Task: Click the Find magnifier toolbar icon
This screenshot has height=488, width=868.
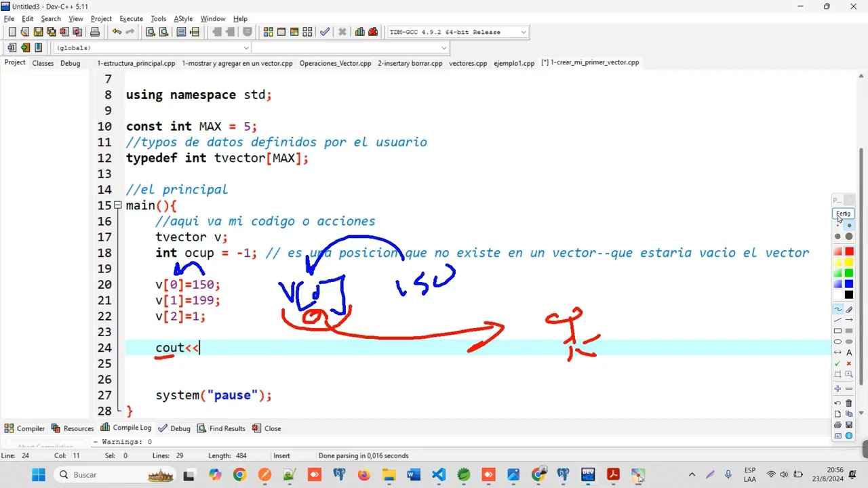Action: 151,32
